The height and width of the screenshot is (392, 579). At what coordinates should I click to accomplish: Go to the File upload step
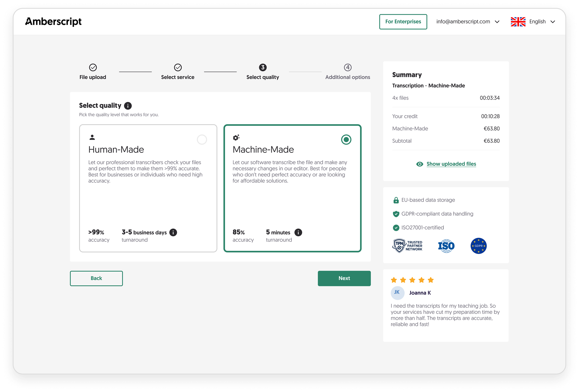pos(93,72)
